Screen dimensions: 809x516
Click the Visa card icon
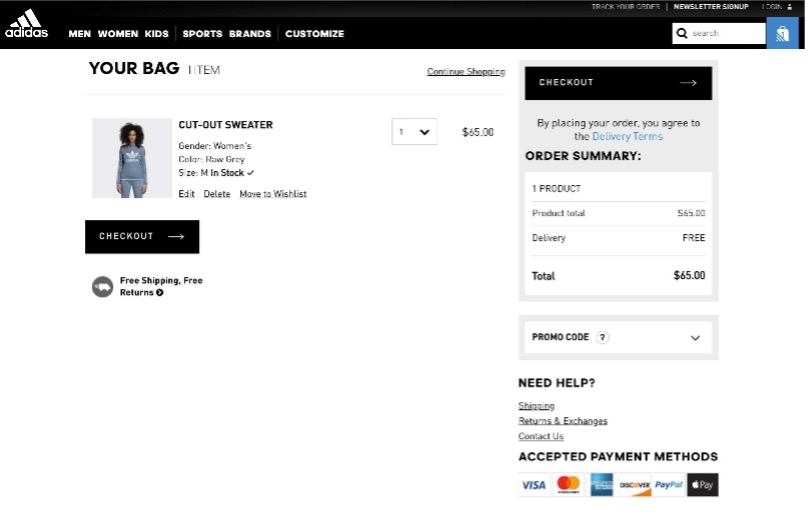coord(534,485)
